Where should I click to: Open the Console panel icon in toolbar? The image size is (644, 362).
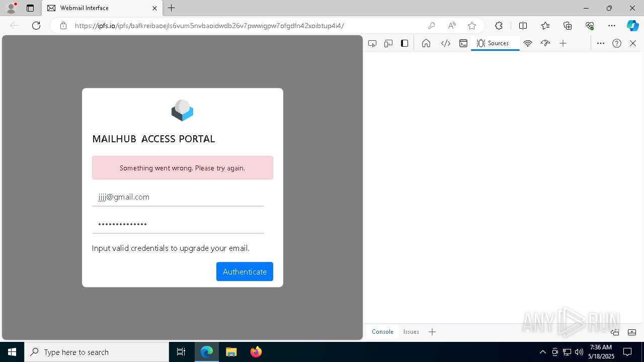(463, 43)
